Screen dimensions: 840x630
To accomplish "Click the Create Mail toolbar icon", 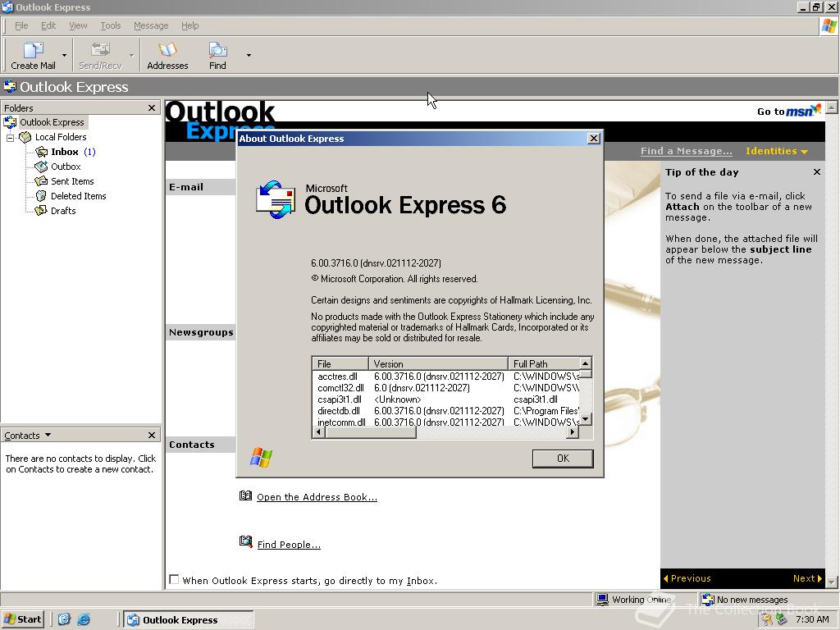I will coord(33,50).
